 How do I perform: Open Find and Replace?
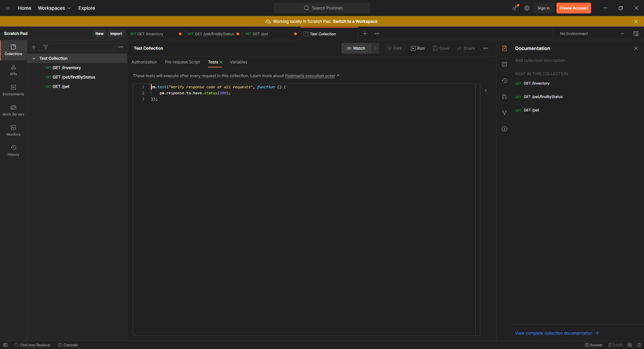[x=32, y=345]
